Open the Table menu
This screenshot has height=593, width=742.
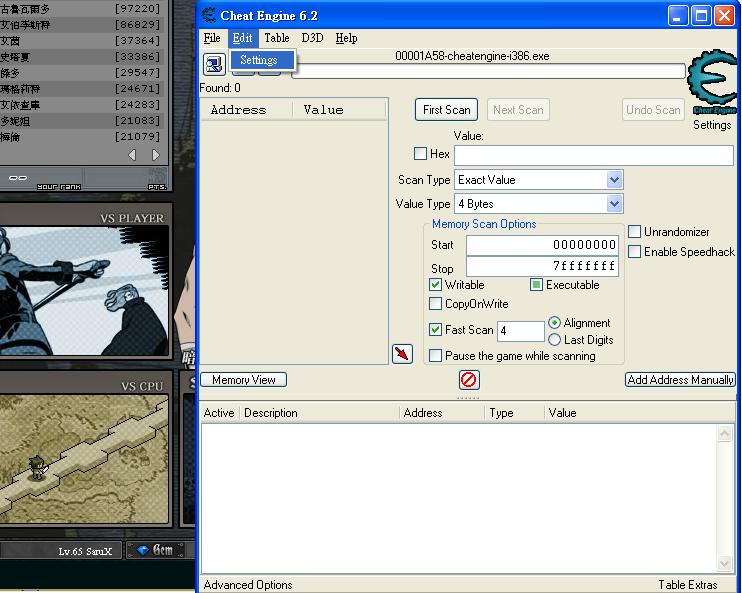[x=276, y=38]
